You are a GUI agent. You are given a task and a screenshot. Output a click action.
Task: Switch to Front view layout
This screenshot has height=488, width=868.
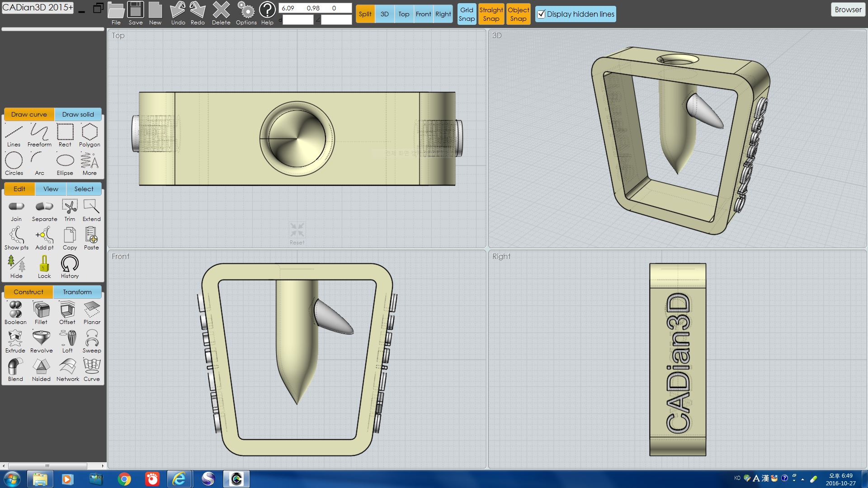424,14
